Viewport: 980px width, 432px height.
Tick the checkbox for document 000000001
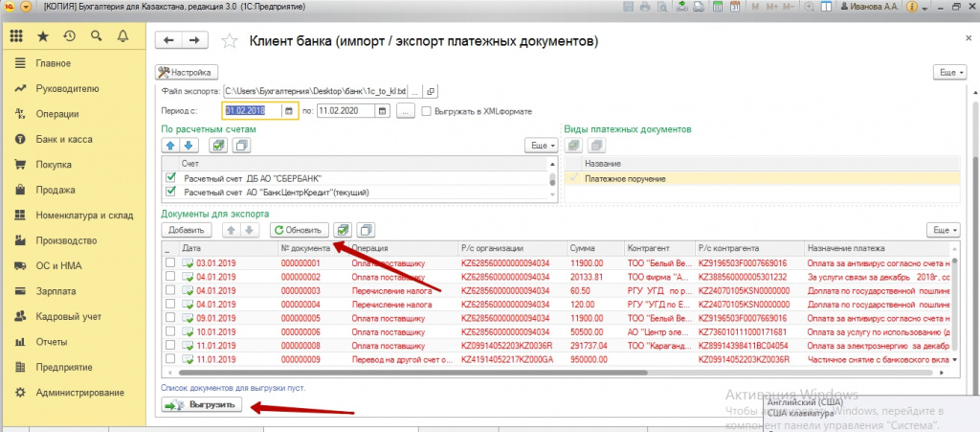170,262
